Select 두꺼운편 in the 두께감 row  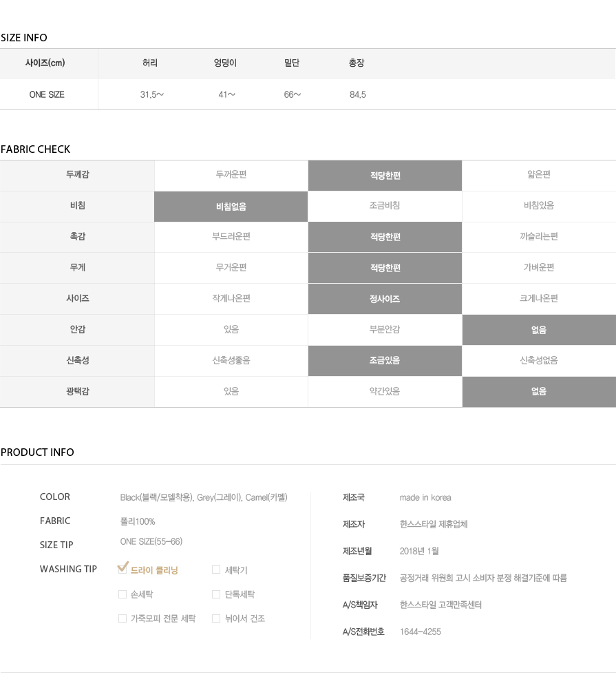coord(231,174)
